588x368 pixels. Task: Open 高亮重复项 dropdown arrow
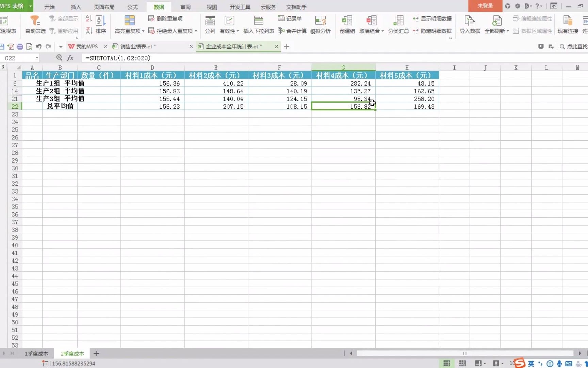[x=143, y=31]
